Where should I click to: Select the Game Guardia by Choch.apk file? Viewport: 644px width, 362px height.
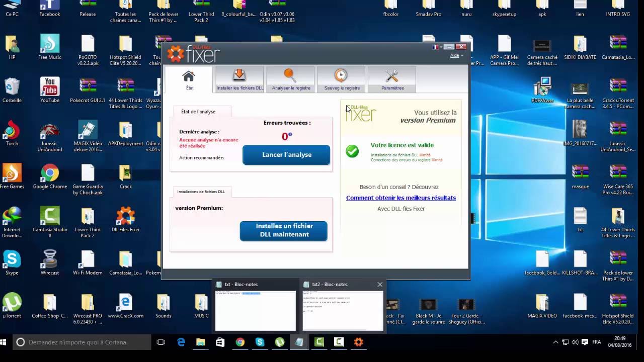88,179
